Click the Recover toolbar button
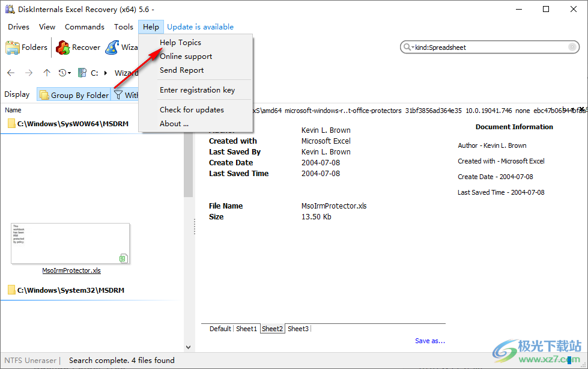Image resolution: width=588 pixels, height=369 pixels. click(x=78, y=47)
